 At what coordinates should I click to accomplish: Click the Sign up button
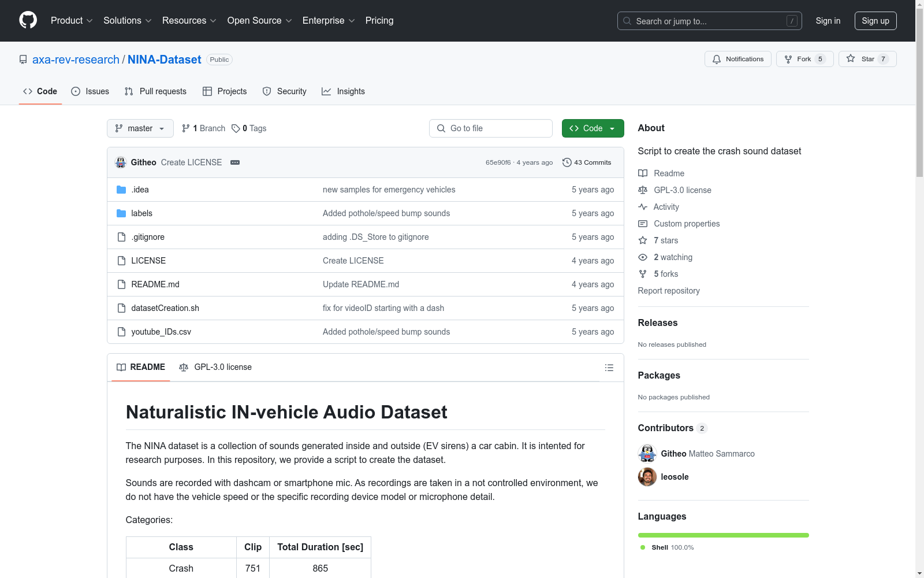(875, 21)
